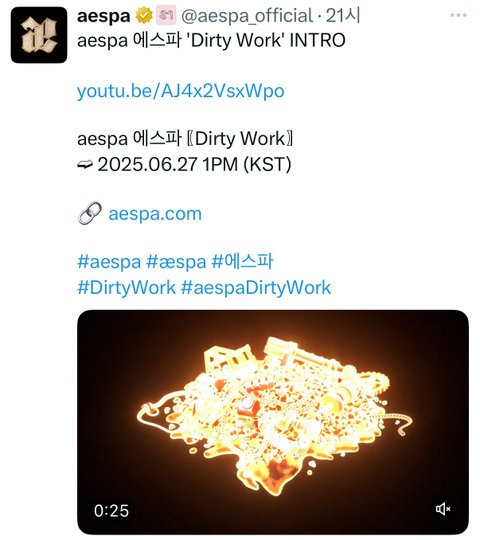Click the pink affiliate badge icon

166,15
